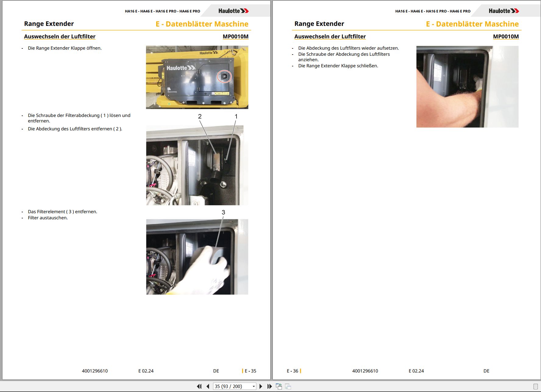The width and height of the screenshot is (541, 392).
Task: Click page number E - 35 in the footer
Action: 251,371
